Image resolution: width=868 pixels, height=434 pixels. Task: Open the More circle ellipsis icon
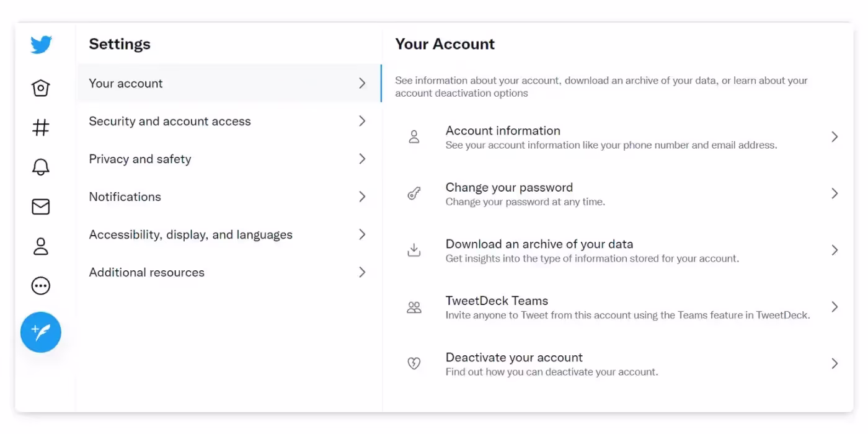point(41,286)
